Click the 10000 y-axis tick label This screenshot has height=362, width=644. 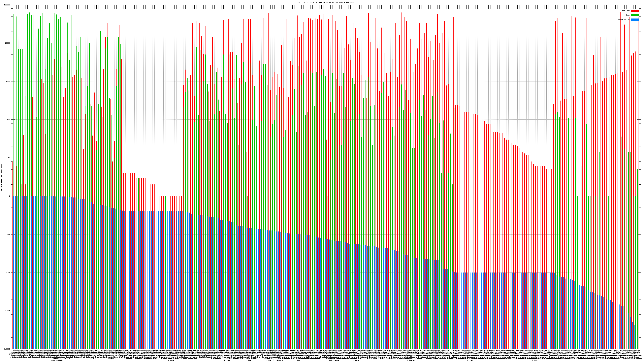click(7, 43)
